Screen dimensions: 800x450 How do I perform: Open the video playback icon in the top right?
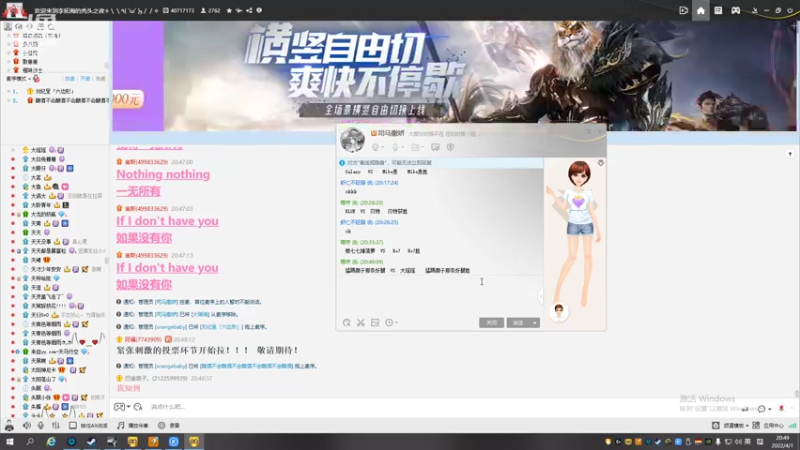pos(684,10)
